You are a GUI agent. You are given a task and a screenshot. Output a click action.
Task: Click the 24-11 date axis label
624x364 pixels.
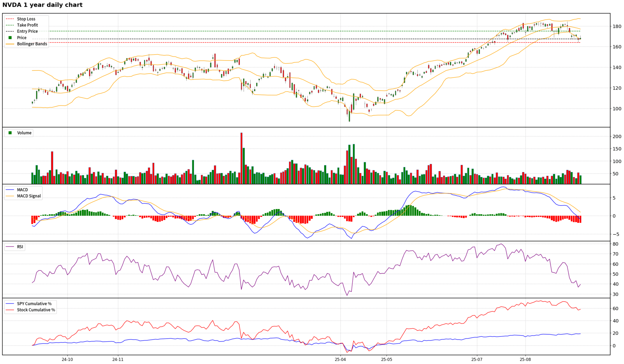[118, 359]
